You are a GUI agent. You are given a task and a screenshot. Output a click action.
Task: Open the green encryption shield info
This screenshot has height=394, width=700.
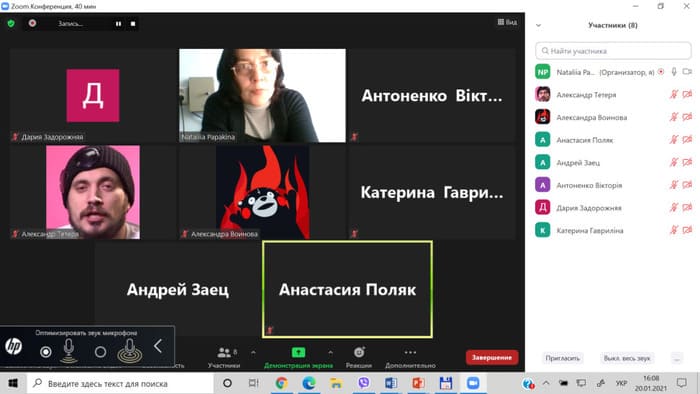(x=11, y=23)
